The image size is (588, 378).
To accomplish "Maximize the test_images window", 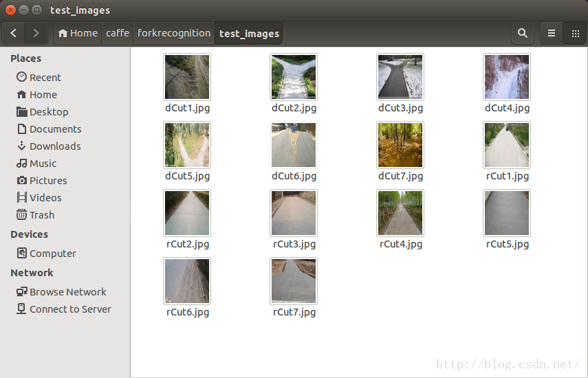I will tap(36, 10).
